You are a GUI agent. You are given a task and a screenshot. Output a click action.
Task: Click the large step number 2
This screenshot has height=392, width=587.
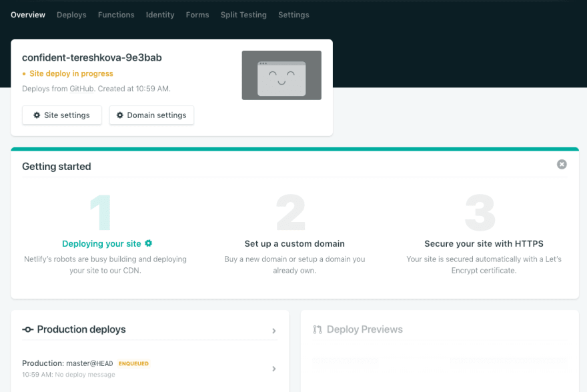tap(291, 212)
